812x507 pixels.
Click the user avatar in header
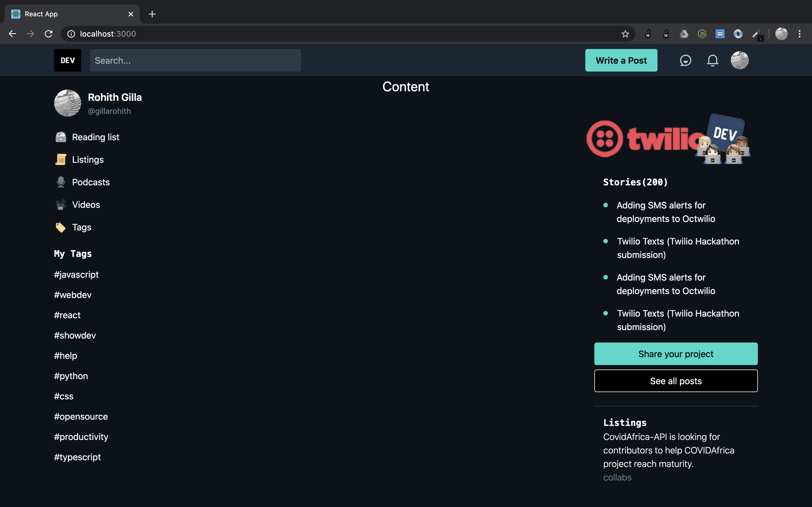point(740,60)
